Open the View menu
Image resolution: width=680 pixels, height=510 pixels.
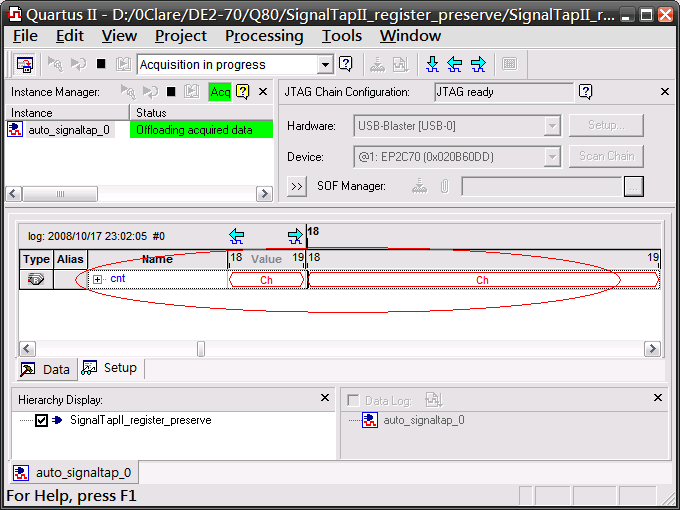click(119, 36)
